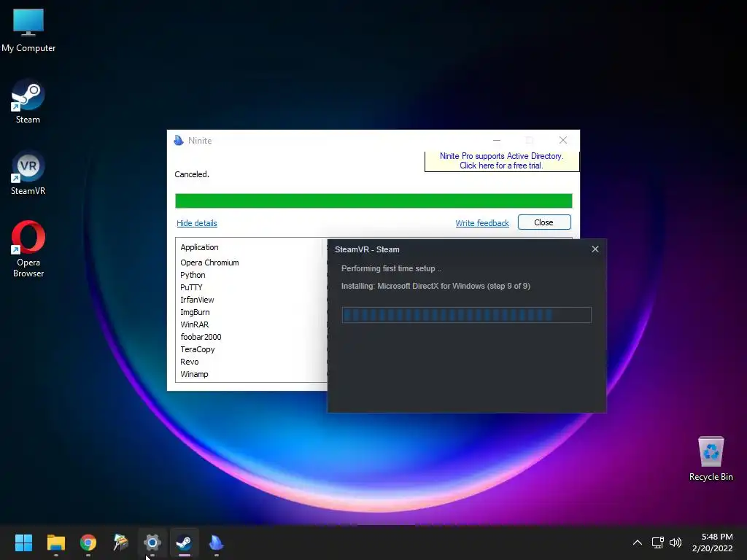This screenshot has width=747, height=560.
Task: Open the My Computer desktop icon
Action: 28,30
